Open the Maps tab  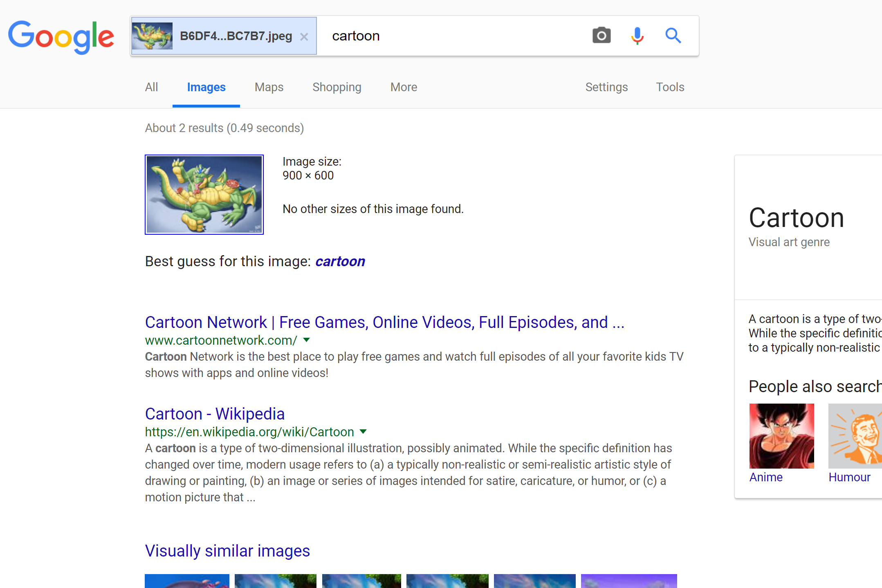pyautogui.click(x=269, y=87)
